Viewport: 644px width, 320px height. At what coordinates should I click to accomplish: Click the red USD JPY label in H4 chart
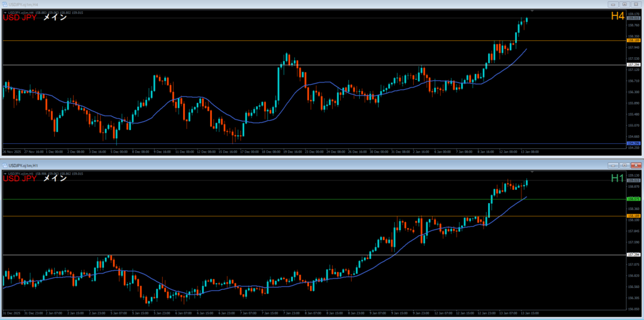19,18
